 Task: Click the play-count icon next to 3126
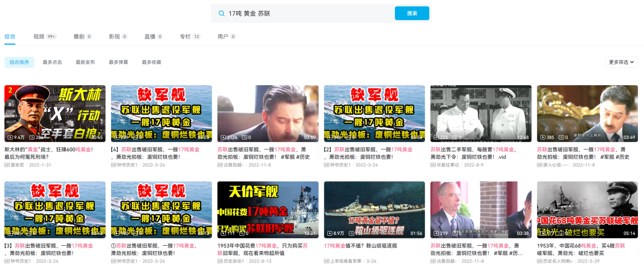click(223, 137)
